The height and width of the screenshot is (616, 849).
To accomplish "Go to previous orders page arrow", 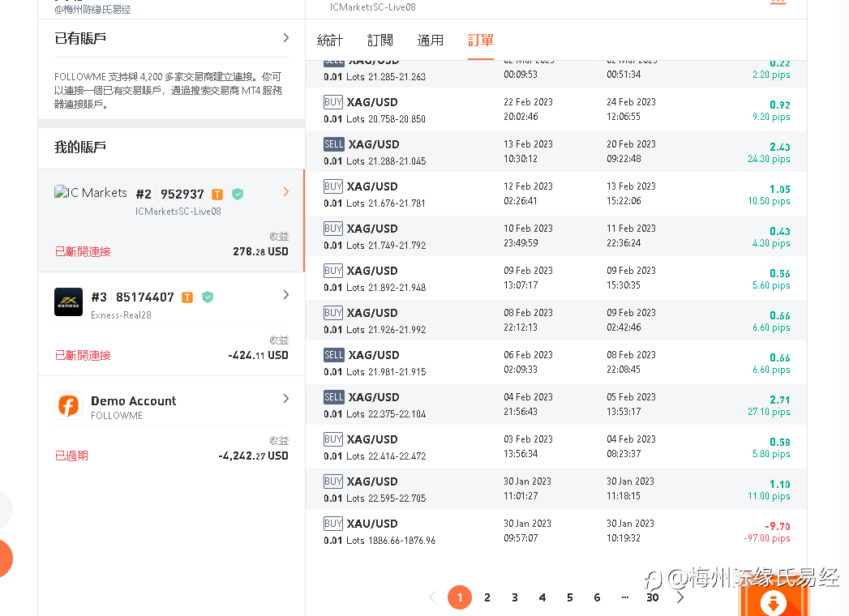I will point(432,597).
